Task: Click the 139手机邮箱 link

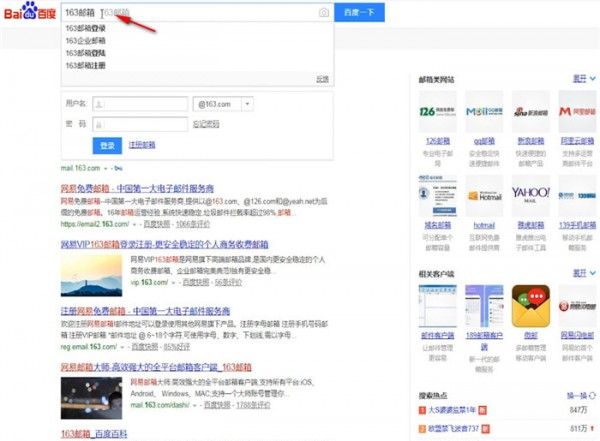Action: [577, 226]
